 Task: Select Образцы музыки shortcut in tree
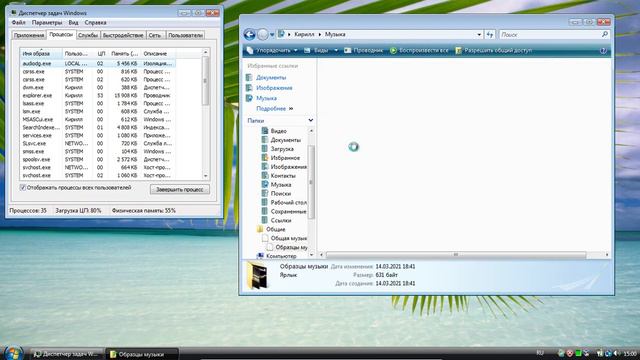pos(291,247)
